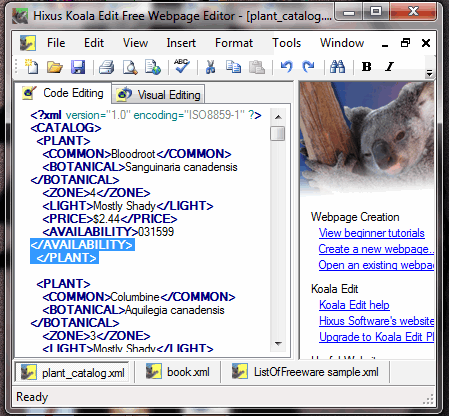
Task: Copy selection using the copy icon
Action: [233, 67]
